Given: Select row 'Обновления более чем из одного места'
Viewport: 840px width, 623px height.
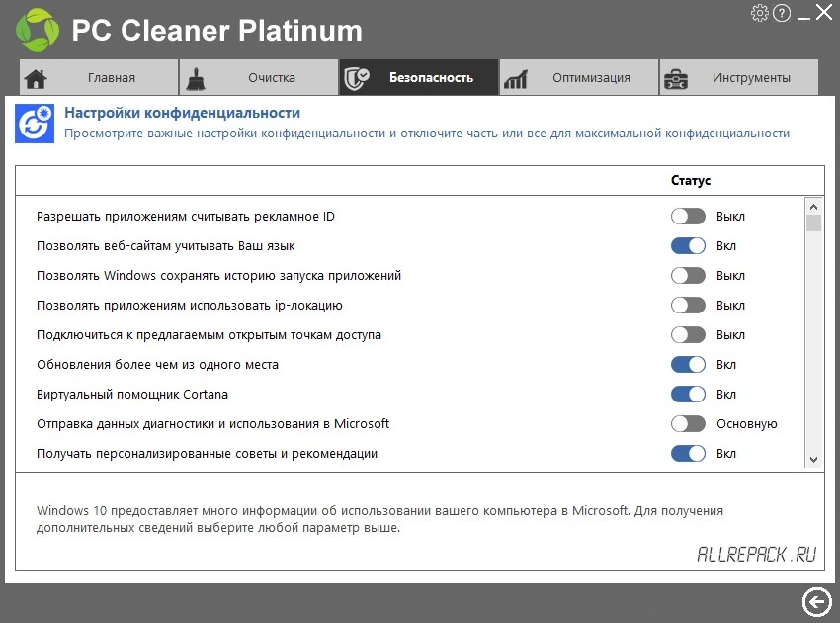Looking at the screenshot, I should pos(410,365).
